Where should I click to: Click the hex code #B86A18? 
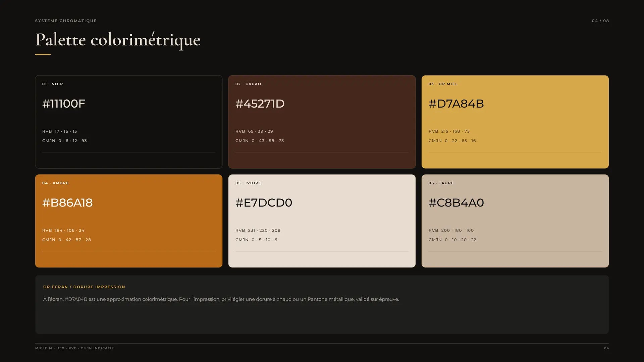[x=67, y=203]
